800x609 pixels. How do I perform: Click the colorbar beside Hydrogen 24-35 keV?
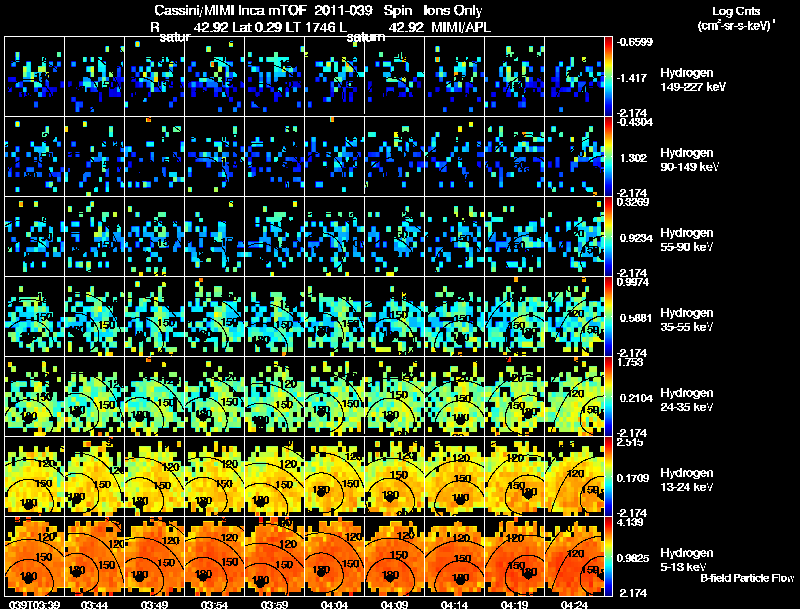tap(608, 396)
